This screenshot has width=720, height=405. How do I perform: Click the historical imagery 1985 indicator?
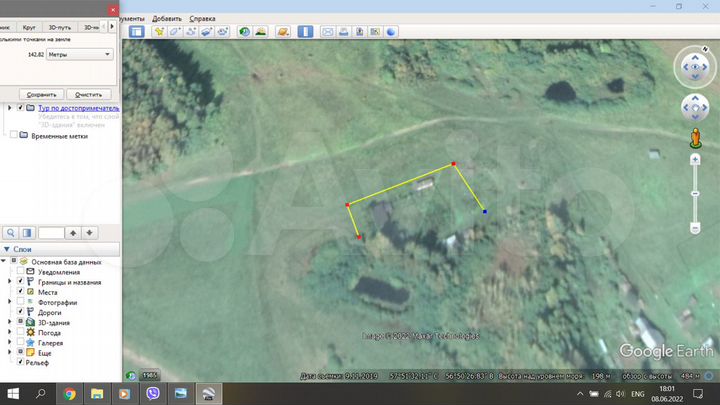(149, 376)
